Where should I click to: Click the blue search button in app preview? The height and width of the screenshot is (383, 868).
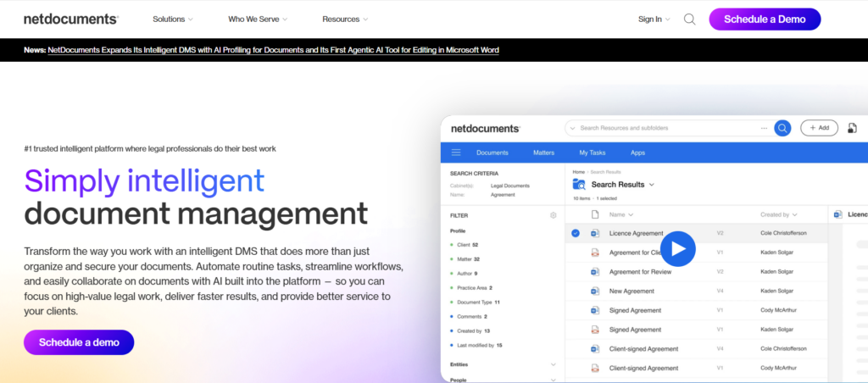coord(782,128)
